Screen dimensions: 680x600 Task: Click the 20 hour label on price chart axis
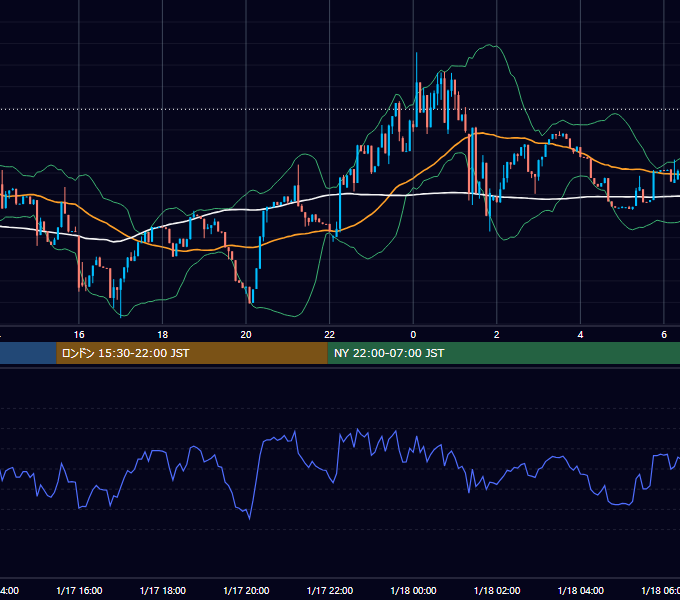tap(246, 335)
